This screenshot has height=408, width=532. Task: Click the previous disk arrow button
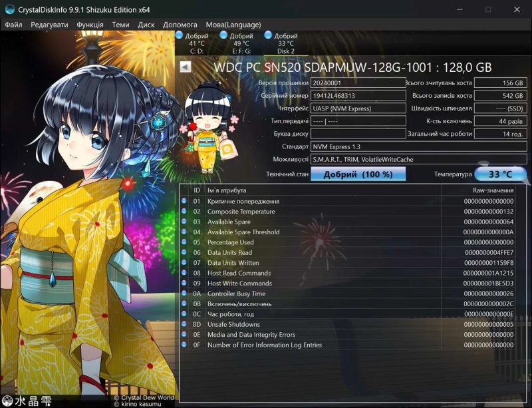186,67
